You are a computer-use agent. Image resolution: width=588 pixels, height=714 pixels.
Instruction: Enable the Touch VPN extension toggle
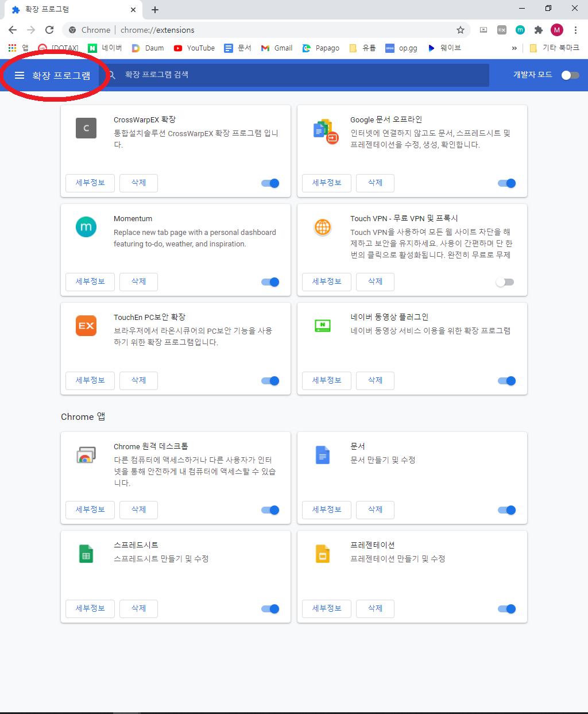[x=505, y=282]
